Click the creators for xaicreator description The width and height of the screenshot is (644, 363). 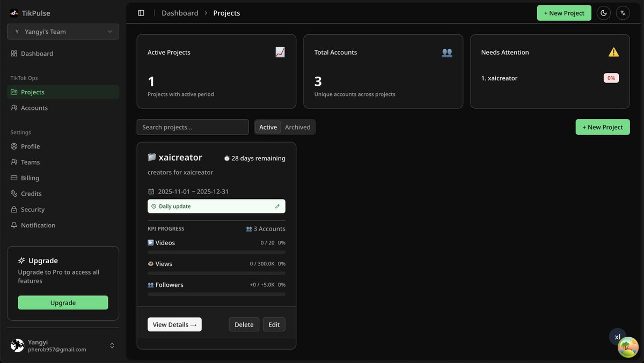pos(180,172)
